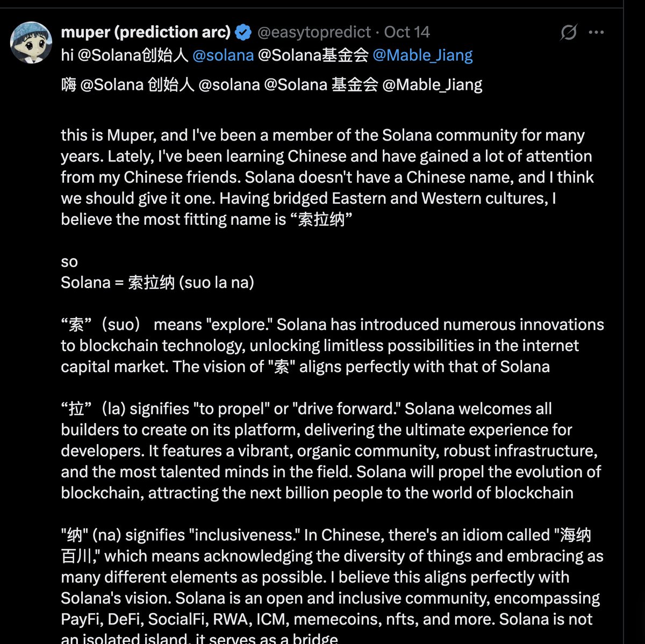The image size is (645, 644).
Task: Open the Grok explain-post icon
Action: point(568,32)
